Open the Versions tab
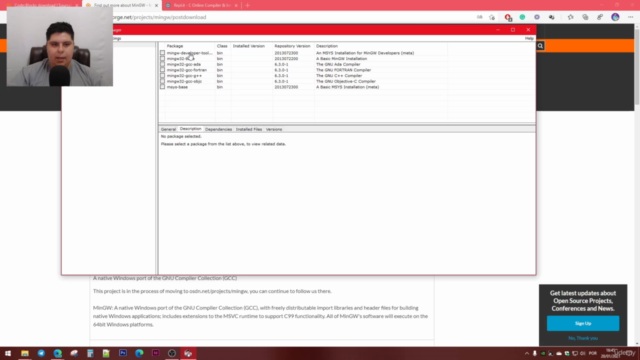Viewport: 640px width, 360px height. pos(274,129)
